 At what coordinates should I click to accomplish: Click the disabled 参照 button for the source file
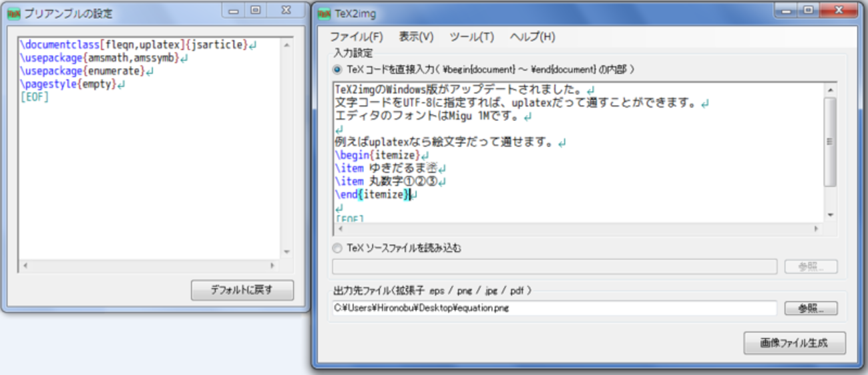click(x=811, y=267)
